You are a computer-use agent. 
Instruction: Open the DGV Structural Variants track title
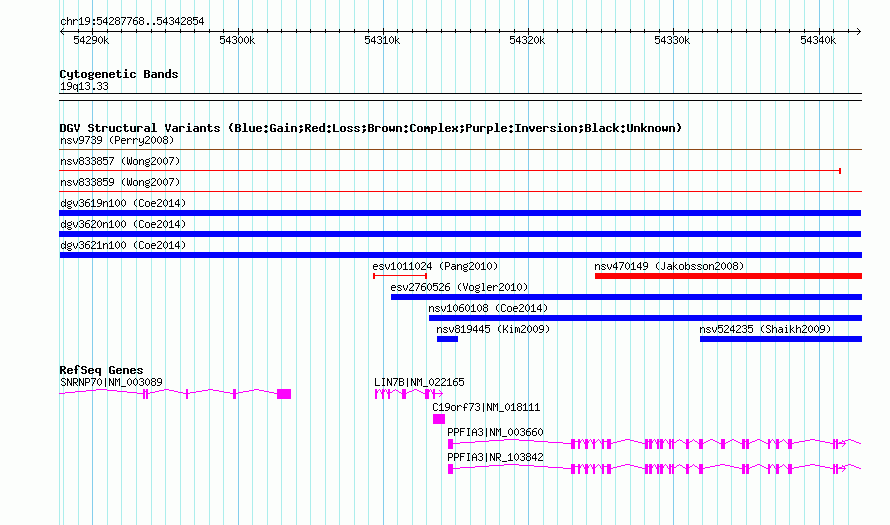[x=371, y=128]
